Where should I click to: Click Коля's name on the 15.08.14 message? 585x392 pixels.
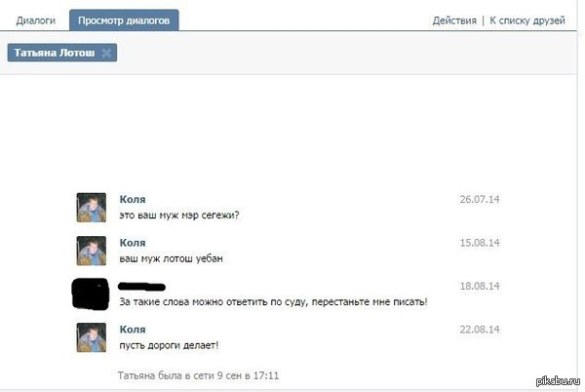[133, 243]
